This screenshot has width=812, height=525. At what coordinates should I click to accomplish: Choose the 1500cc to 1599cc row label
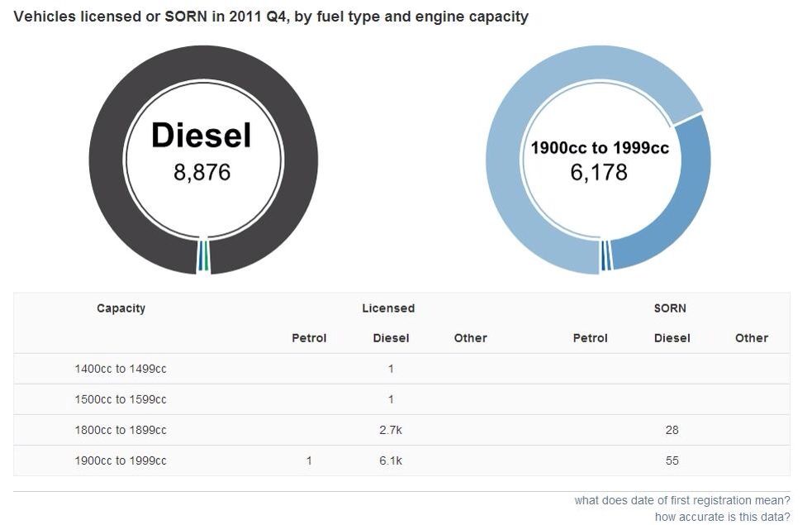pos(121,399)
